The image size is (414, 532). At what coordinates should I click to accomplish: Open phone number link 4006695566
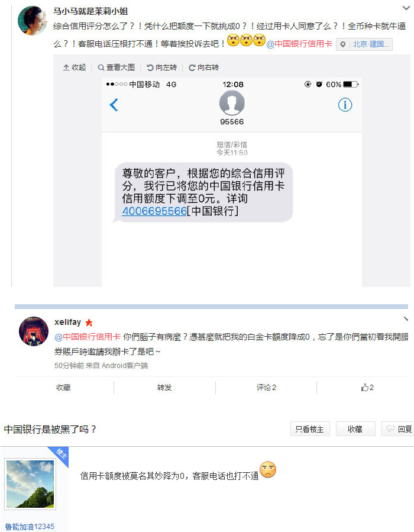(x=154, y=211)
